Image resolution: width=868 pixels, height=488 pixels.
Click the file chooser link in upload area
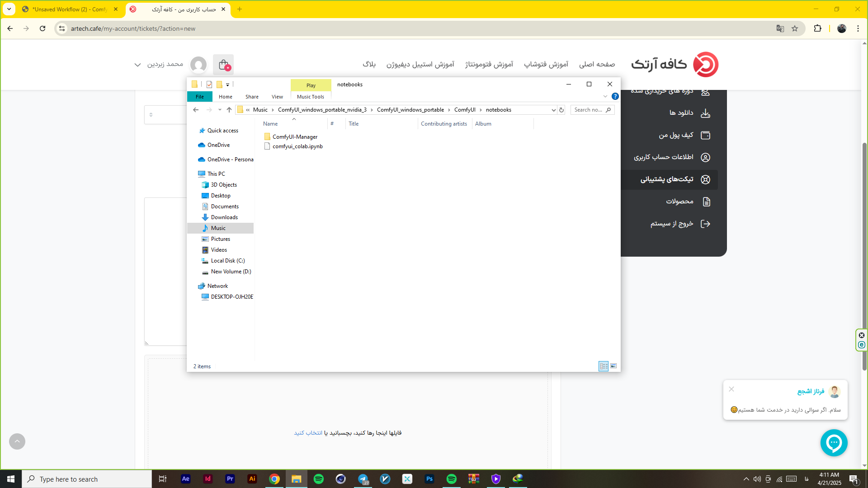(x=308, y=433)
